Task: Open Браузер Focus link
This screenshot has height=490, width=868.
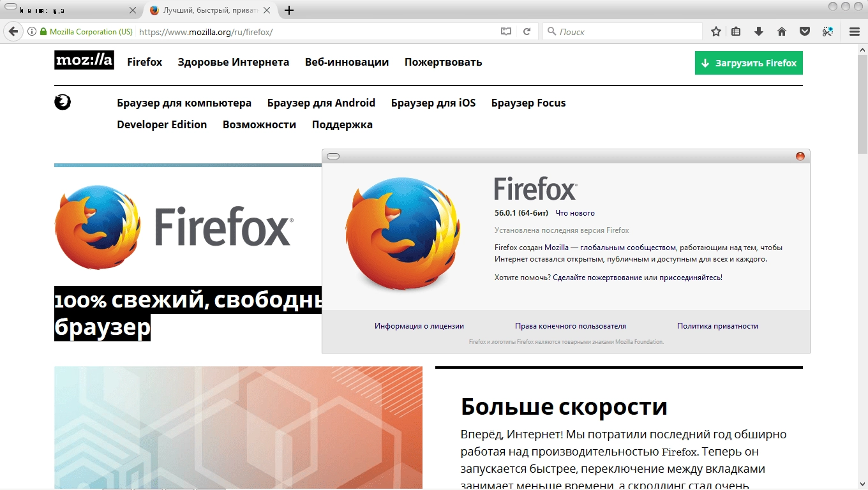Action: 528,103
